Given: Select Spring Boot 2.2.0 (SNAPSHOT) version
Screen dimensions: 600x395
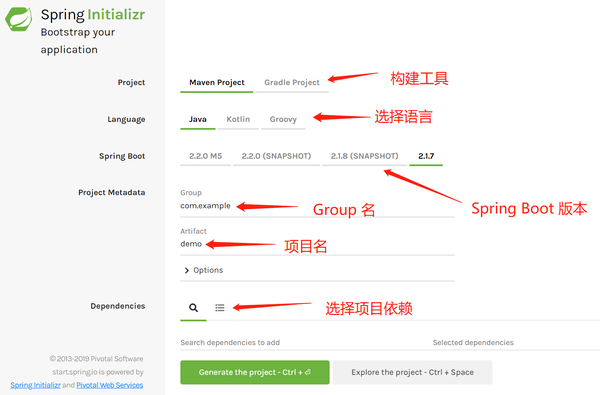Looking at the screenshot, I should (276, 156).
